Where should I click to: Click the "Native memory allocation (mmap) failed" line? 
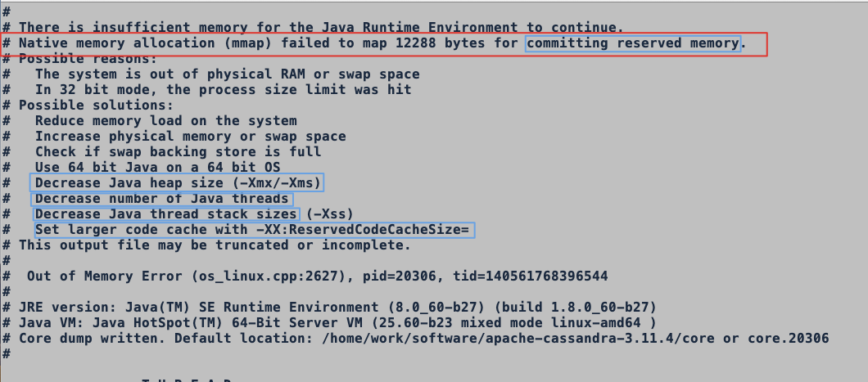coord(374,43)
